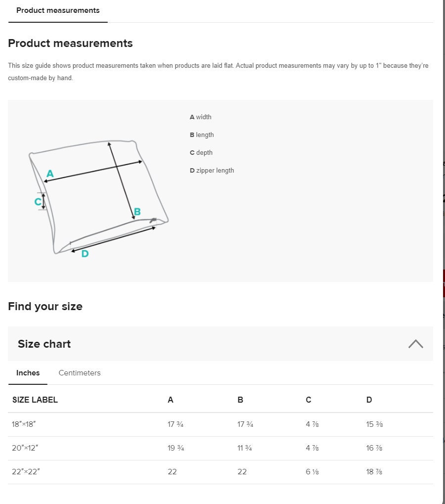The height and width of the screenshot is (504, 445).
Task: Click the teal letter C depth marker
Action: tap(38, 201)
